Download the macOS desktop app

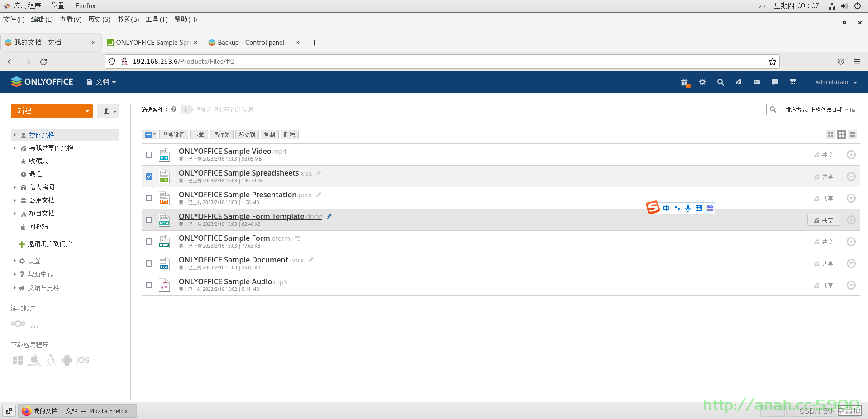point(34,360)
